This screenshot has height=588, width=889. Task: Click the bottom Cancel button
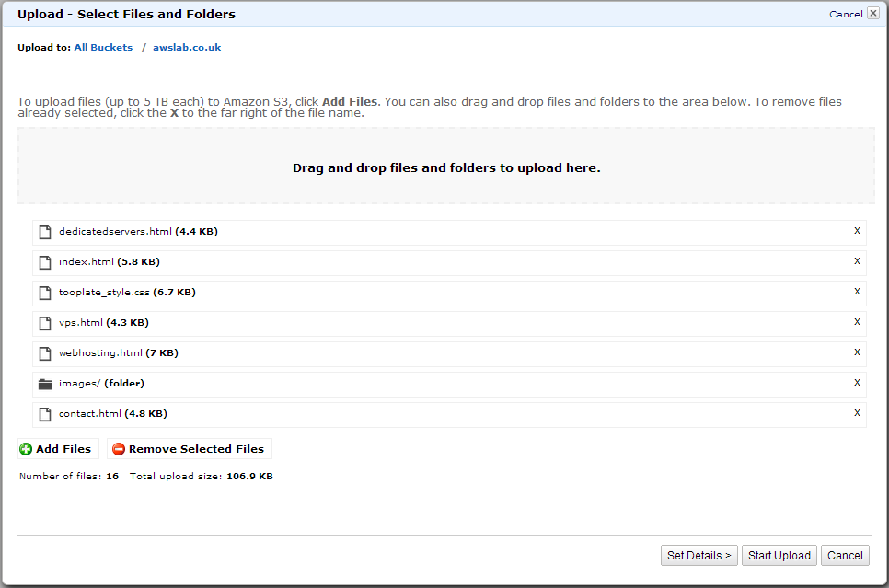click(x=845, y=556)
